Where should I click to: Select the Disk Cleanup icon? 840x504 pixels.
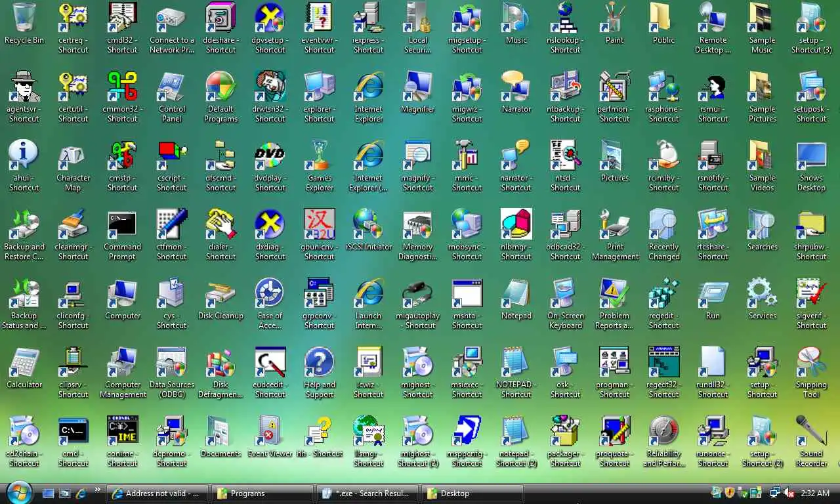pyautogui.click(x=220, y=300)
